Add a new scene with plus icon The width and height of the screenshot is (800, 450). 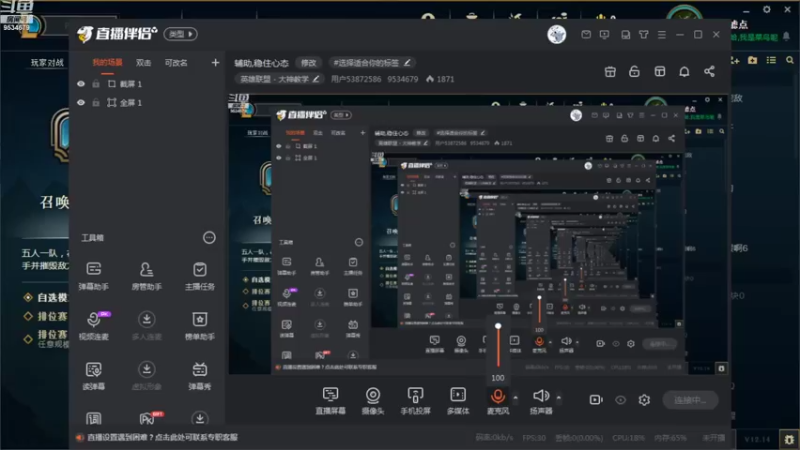(215, 62)
